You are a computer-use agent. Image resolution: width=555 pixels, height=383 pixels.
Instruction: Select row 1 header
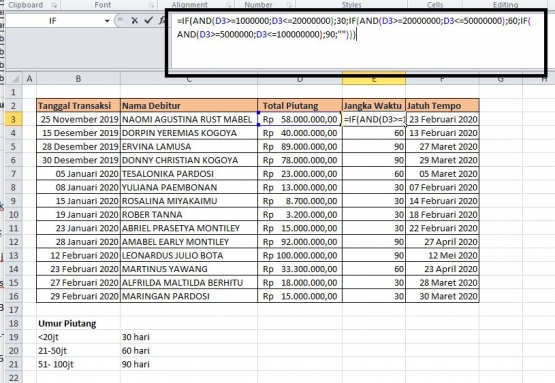tap(13, 92)
